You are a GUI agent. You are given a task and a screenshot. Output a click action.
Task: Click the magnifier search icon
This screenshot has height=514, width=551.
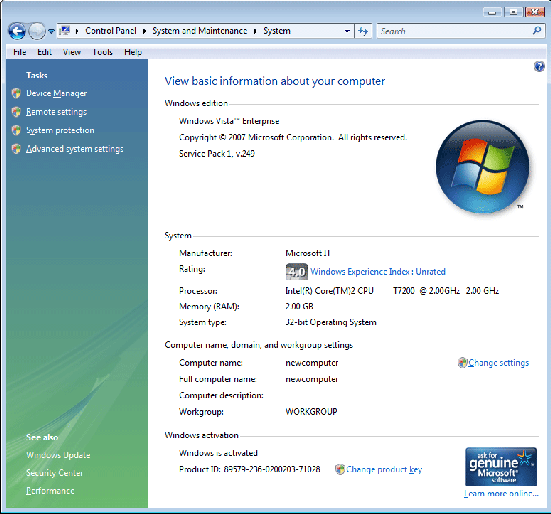coord(537,31)
